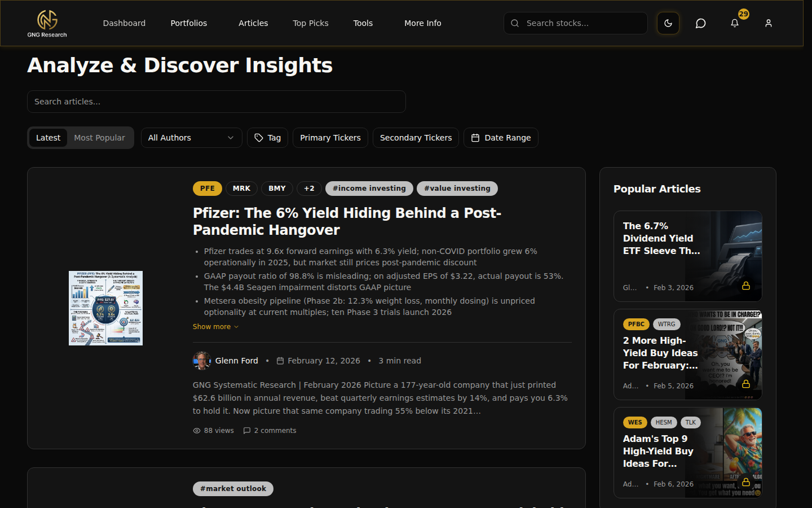Click the BMY ticker badge

277,189
